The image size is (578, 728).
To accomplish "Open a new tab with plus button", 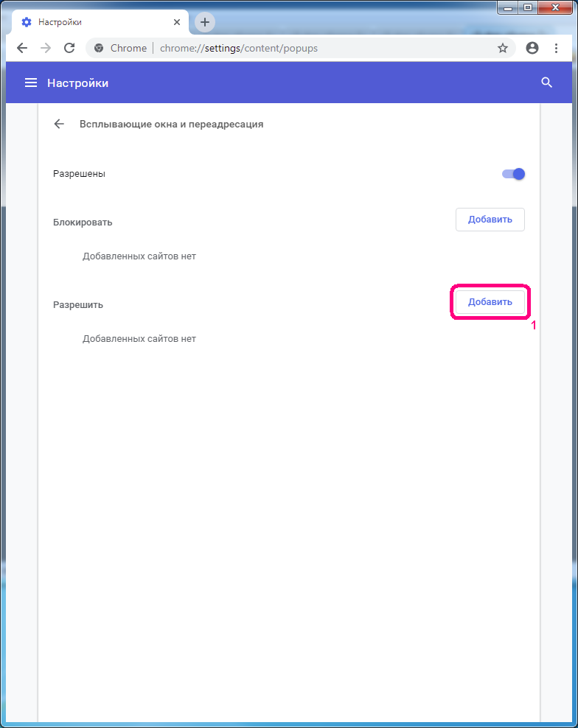I will coord(205,22).
